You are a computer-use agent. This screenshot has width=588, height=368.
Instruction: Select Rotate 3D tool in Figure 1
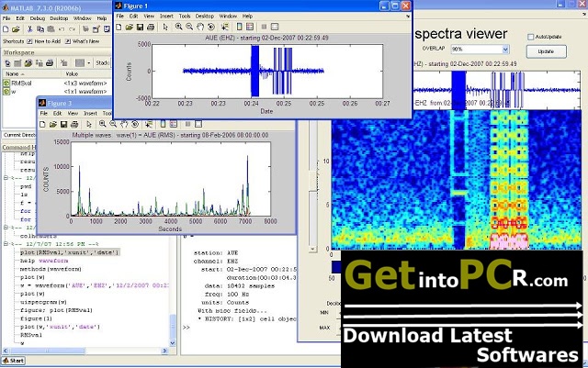211,27
